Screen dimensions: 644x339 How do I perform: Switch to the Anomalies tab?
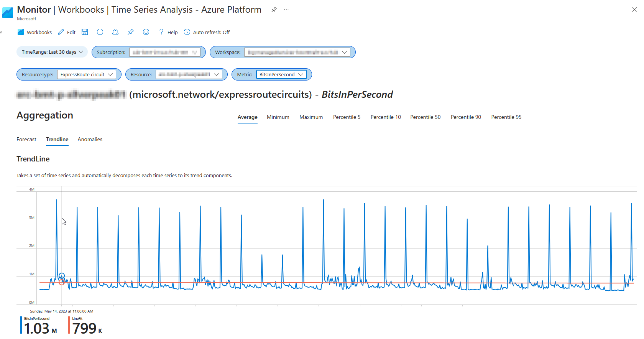(x=90, y=139)
